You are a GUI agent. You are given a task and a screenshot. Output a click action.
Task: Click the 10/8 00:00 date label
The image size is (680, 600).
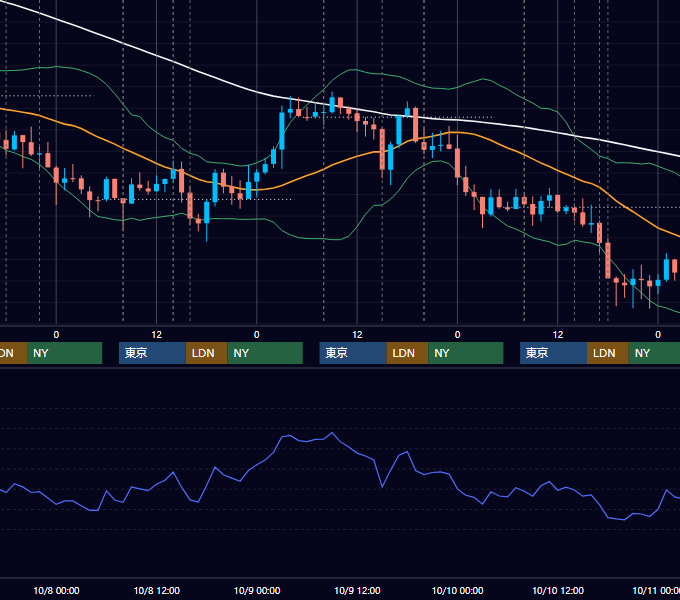point(56,590)
